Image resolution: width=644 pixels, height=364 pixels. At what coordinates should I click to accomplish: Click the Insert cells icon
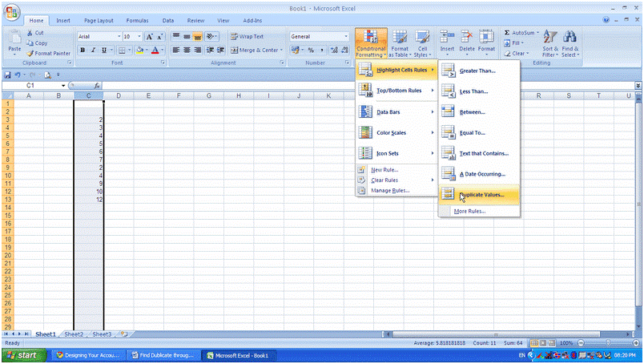click(x=447, y=38)
